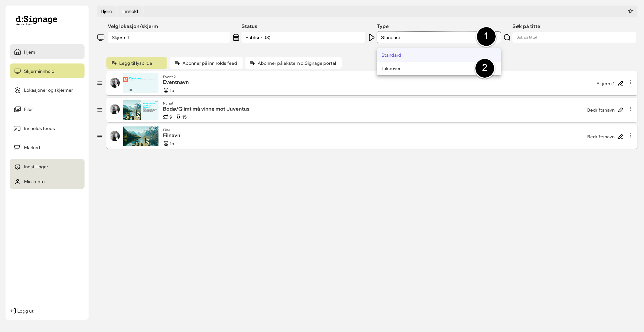The image size is (644, 332).
Task: Click the search magnifier icon
Action: coord(507,38)
